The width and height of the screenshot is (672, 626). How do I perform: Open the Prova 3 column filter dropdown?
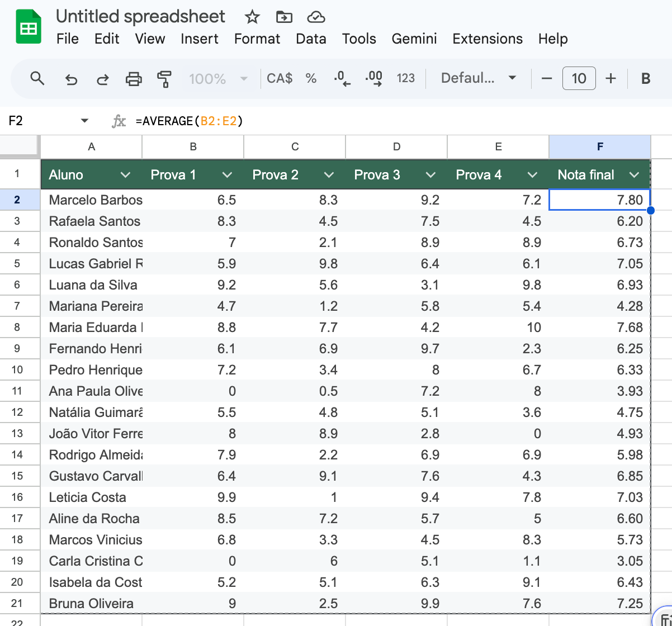point(430,175)
